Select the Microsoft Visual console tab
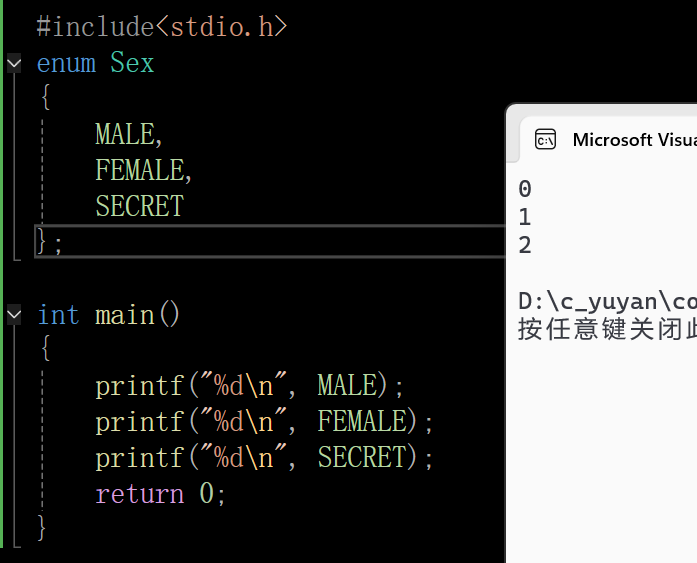This screenshot has height=563, width=697. tap(609, 140)
